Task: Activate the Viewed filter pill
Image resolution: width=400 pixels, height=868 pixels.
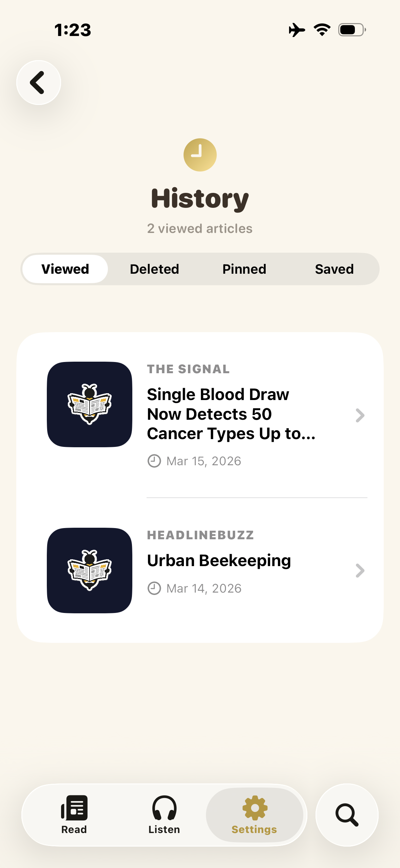Action: point(65,269)
